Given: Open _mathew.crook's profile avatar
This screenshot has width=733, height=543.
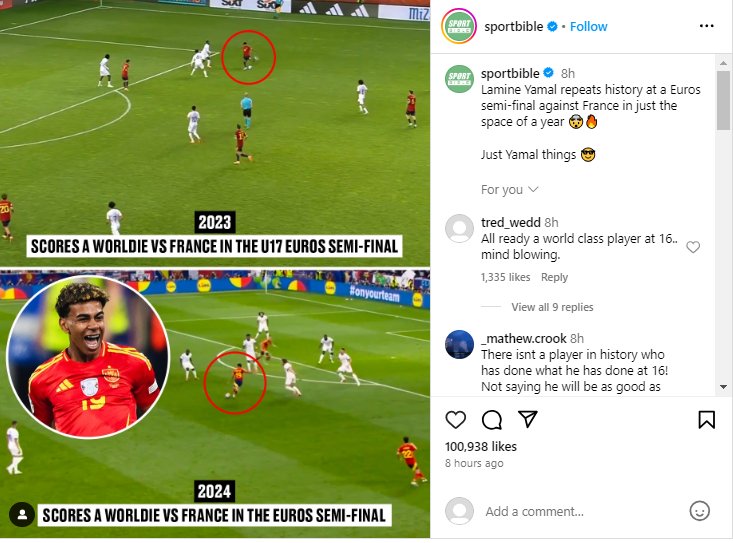Looking at the screenshot, I should (459, 344).
